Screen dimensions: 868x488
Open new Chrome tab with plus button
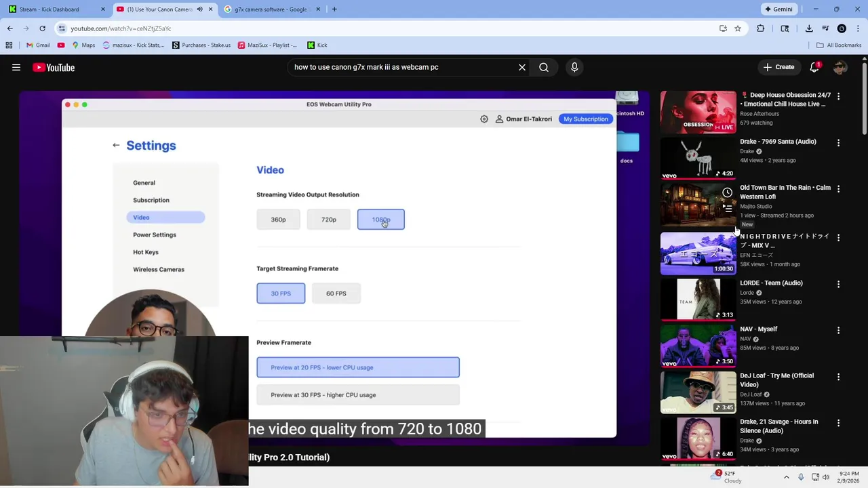pyautogui.click(x=334, y=9)
